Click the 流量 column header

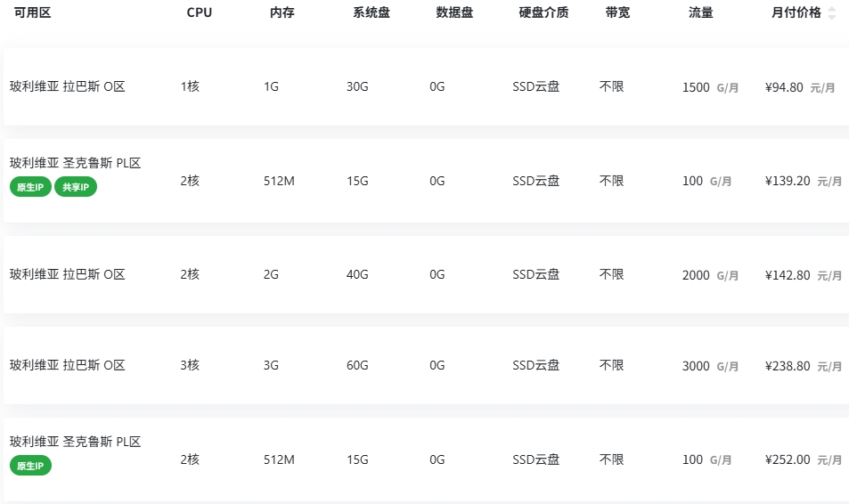tap(700, 12)
